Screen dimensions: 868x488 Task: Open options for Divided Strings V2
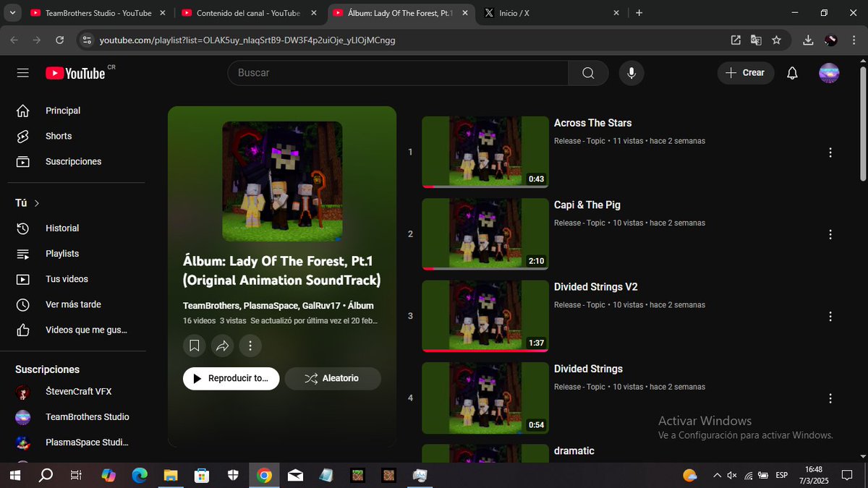(830, 316)
